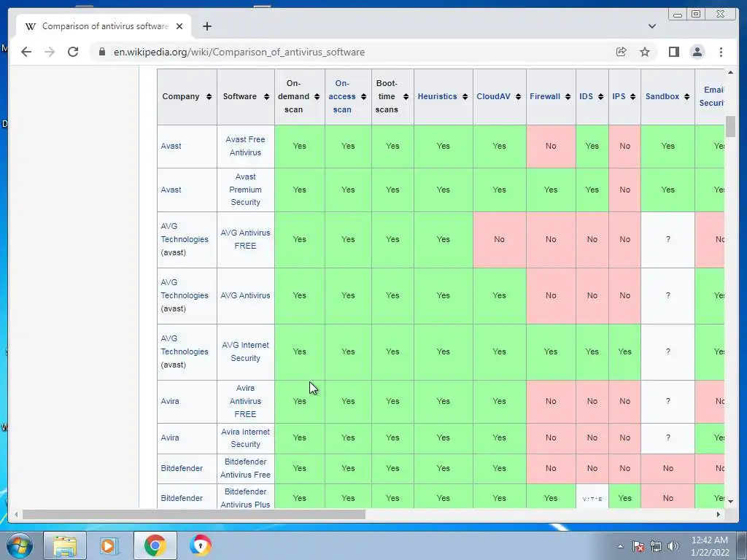The width and height of the screenshot is (747, 560).
Task: Click the forward navigation arrow
Action: (x=50, y=52)
